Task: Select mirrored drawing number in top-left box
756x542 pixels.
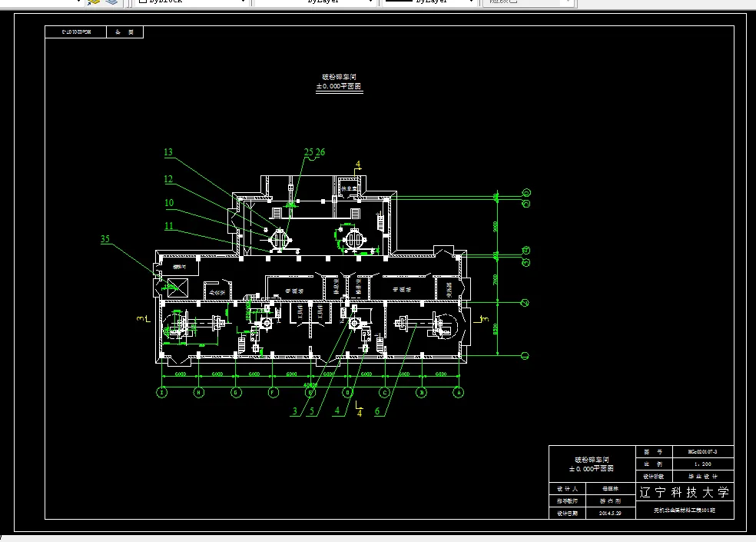Action: (x=76, y=32)
